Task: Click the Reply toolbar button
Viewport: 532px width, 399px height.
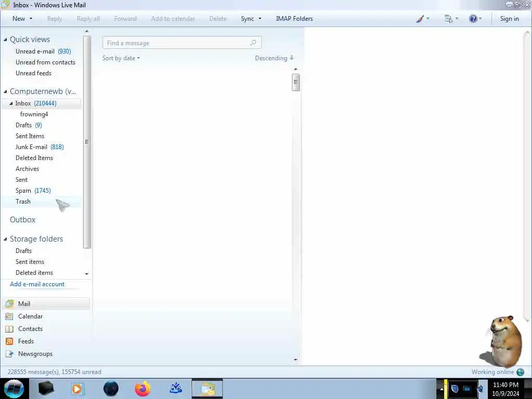Action: pyautogui.click(x=55, y=19)
